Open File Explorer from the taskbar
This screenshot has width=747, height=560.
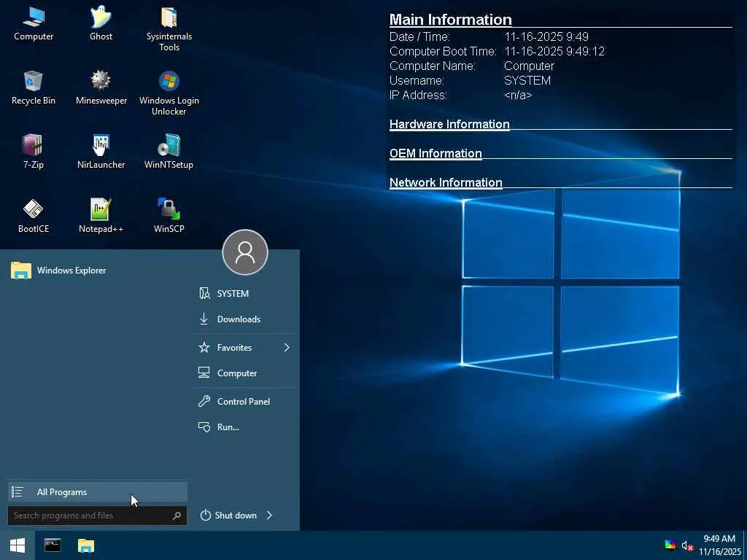86,545
